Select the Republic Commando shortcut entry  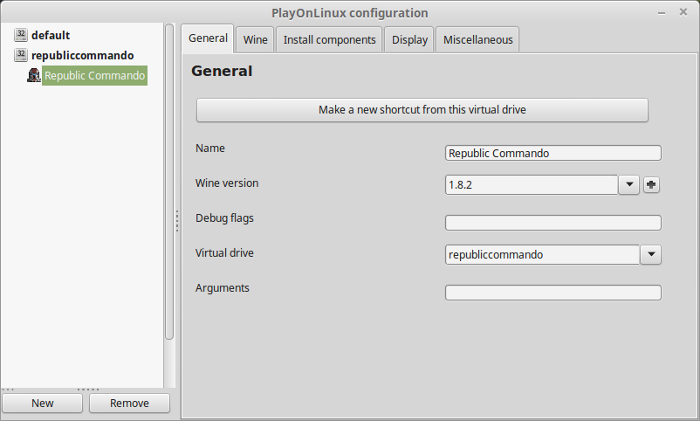[x=95, y=75]
